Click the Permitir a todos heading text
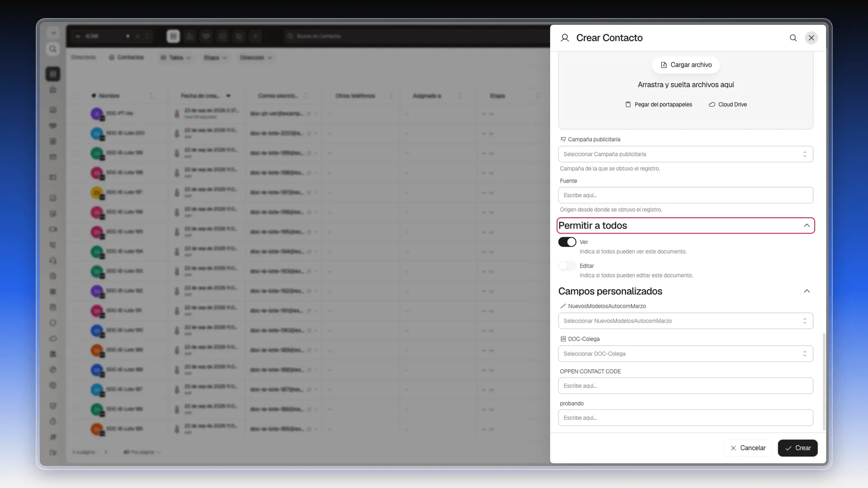868x488 pixels. [593, 225]
